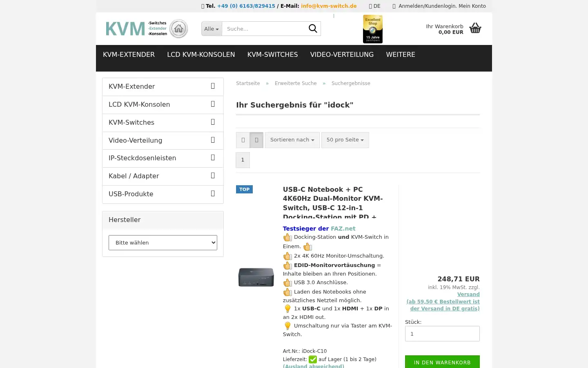The height and width of the screenshot is (368, 588).
Task: Open the Alle search category dropdown
Action: [x=212, y=29]
